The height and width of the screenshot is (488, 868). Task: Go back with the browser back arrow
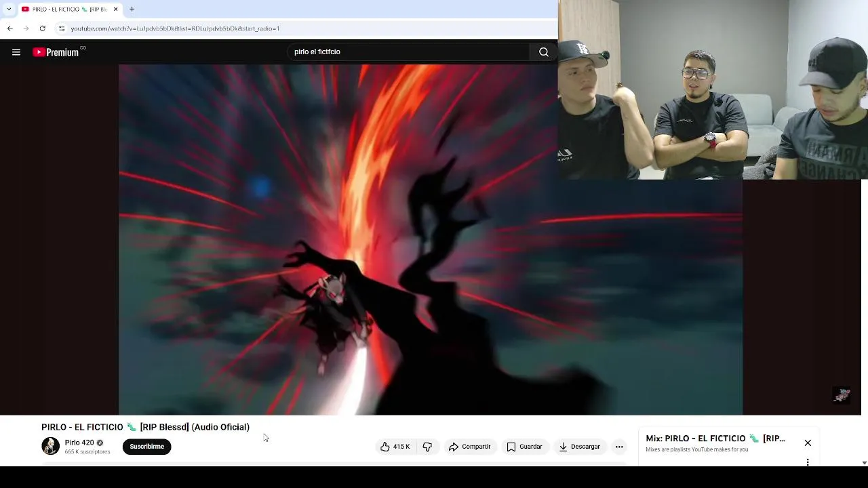[9, 28]
